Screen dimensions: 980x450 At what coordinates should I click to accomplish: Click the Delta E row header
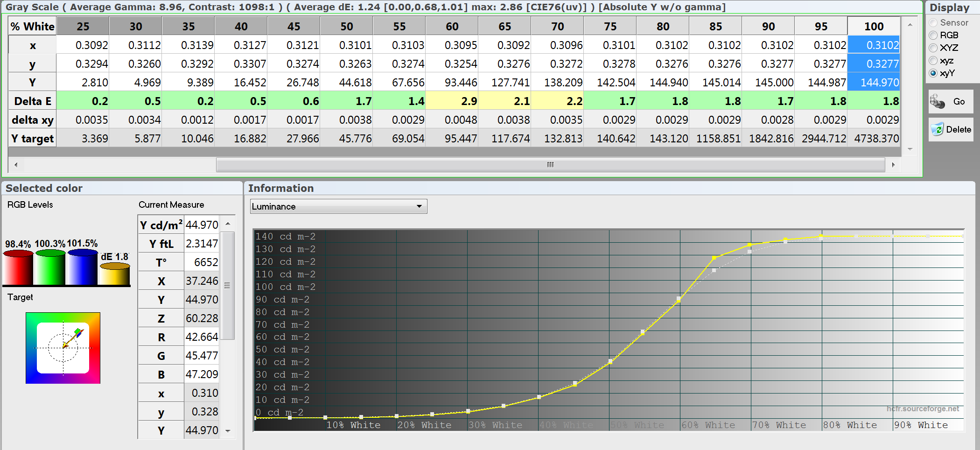pos(33,101)
